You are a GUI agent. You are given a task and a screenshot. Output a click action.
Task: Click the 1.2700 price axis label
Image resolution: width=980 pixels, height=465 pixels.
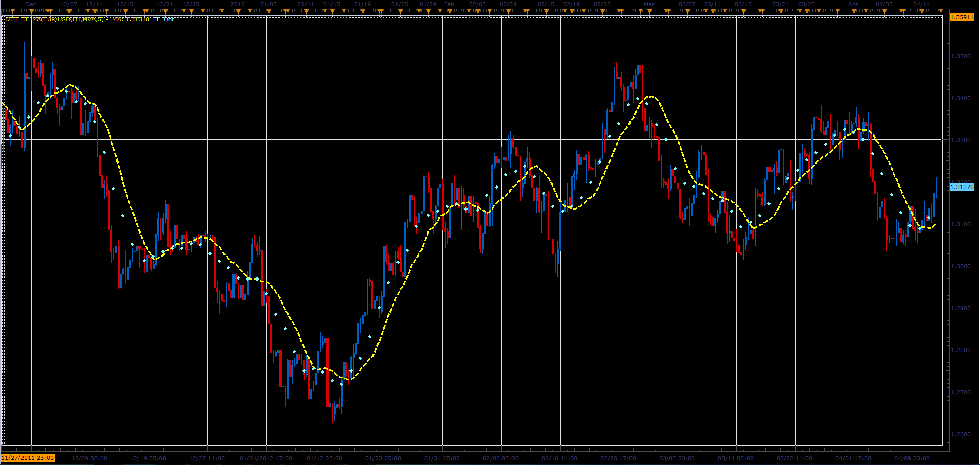click(x=961, y=392)
